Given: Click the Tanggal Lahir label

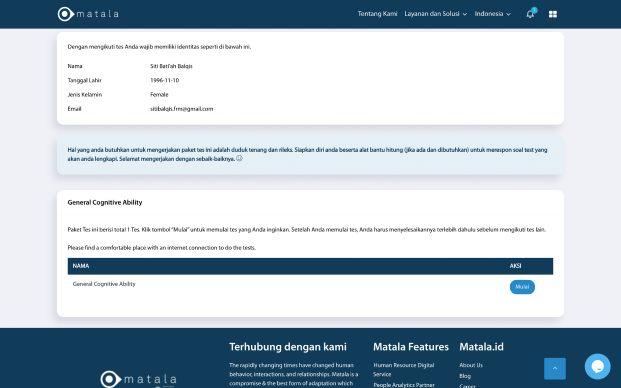Looking at the screenshot, I should pyautogui.click(x=84, y=80).
